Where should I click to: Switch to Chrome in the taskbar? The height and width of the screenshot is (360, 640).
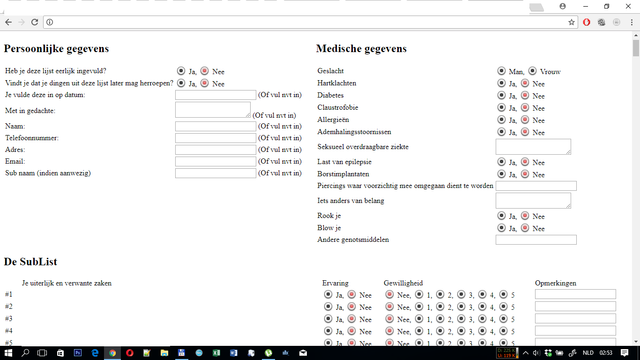[112, 353]
